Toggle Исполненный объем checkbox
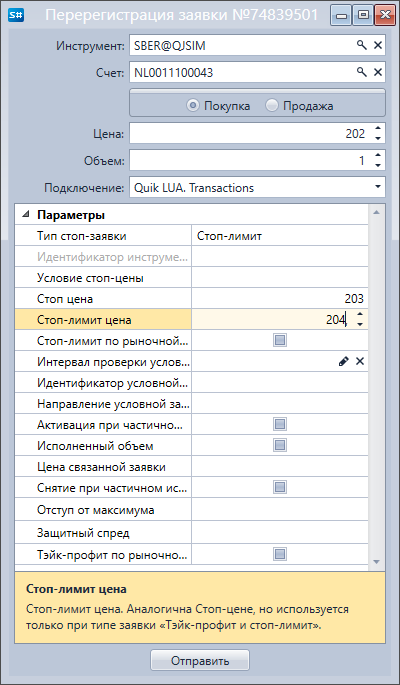 coord(279,445)
